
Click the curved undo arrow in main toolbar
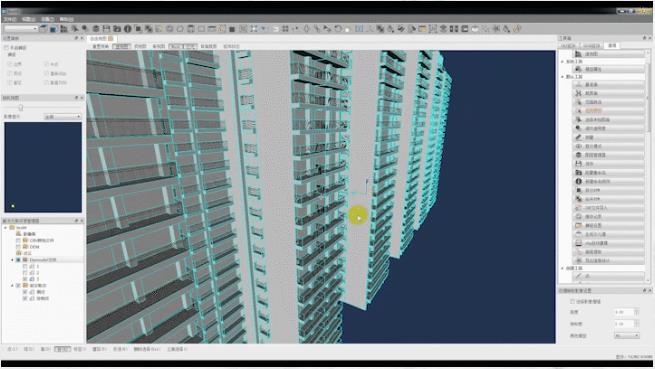click(337, 29)
